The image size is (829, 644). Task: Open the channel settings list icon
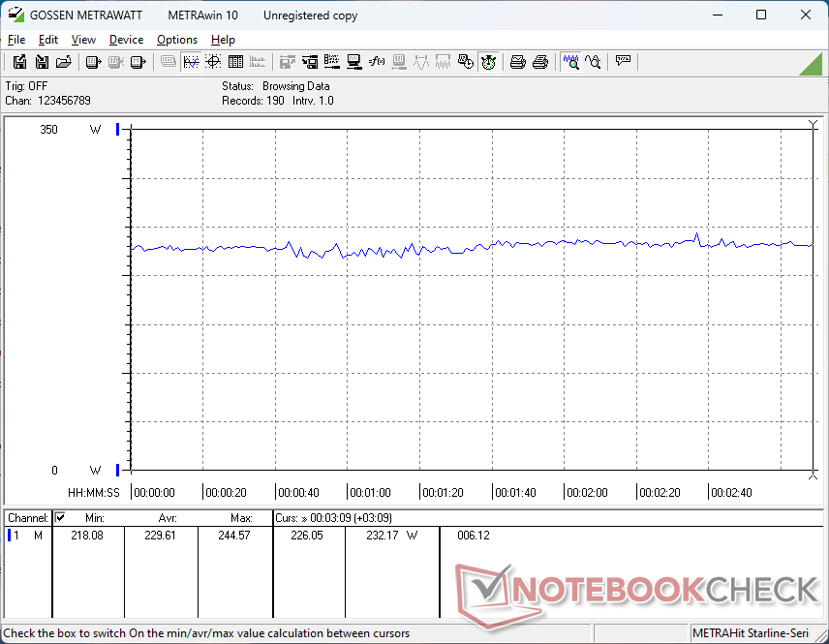332,62
